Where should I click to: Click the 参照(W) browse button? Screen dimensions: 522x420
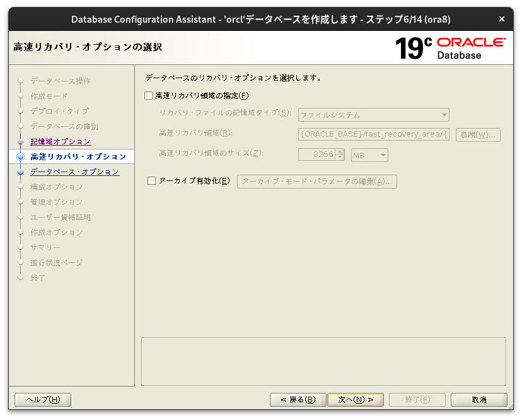pyautogui.click(x=478, y=135)
